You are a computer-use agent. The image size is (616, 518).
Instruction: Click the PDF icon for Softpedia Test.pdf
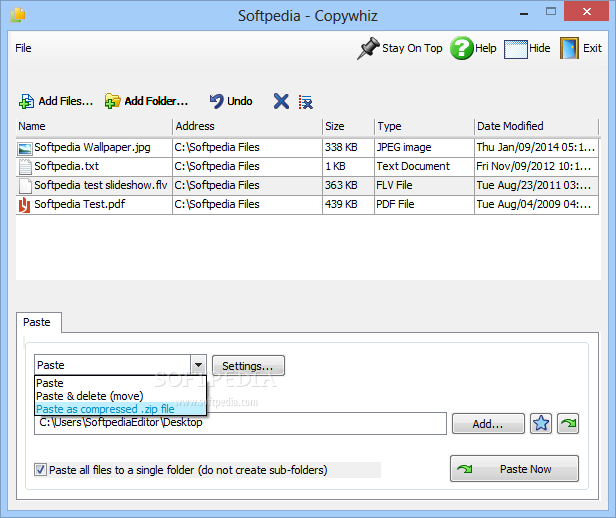[x=24, y=205]
